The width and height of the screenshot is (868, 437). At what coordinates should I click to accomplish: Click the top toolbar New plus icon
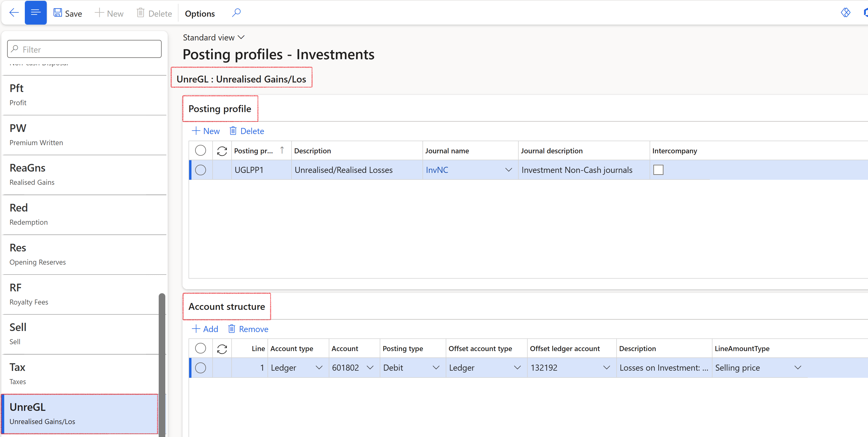point(99,13)
